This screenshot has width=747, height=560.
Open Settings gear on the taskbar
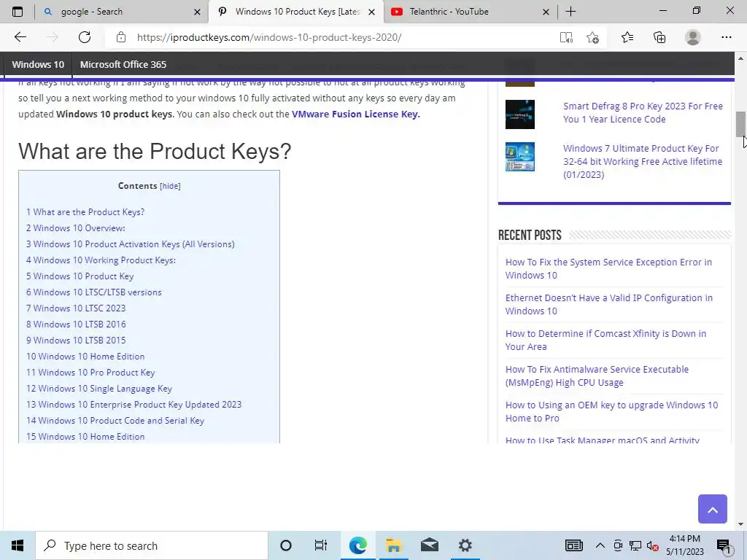(465, 545)
